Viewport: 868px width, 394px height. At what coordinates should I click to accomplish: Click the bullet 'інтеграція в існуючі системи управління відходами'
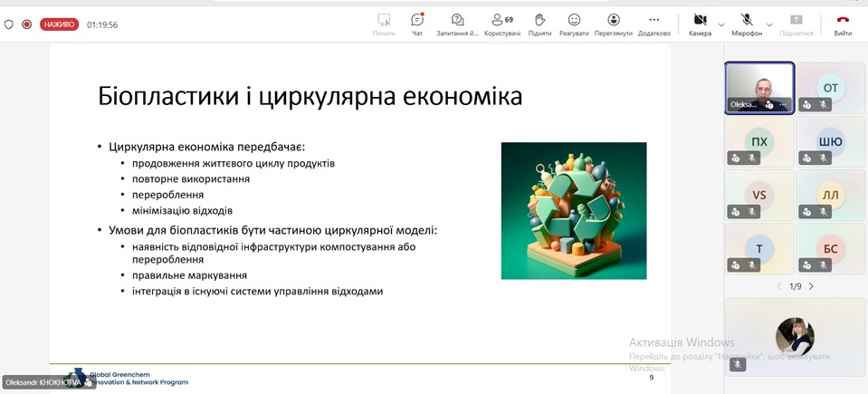257,291
